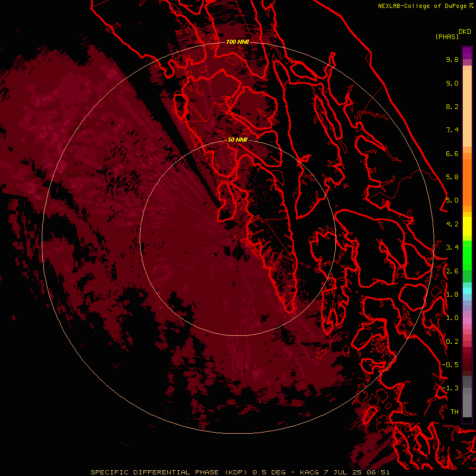Image resolution: width=476 pixels, height=476 pixels.
Task: Click the 0.2 color scale label
Action: [x=452, y=342]
